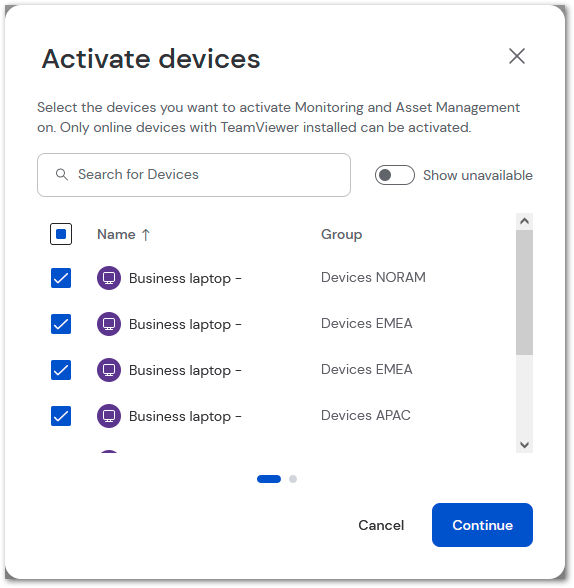
Task: Close the Activate devices dialog
Action: point(517,56)
